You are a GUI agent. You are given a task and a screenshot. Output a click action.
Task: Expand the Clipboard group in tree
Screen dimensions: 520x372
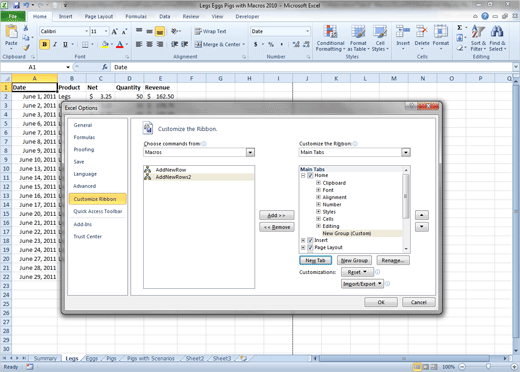pyautogui.click(x=318, y=183)
